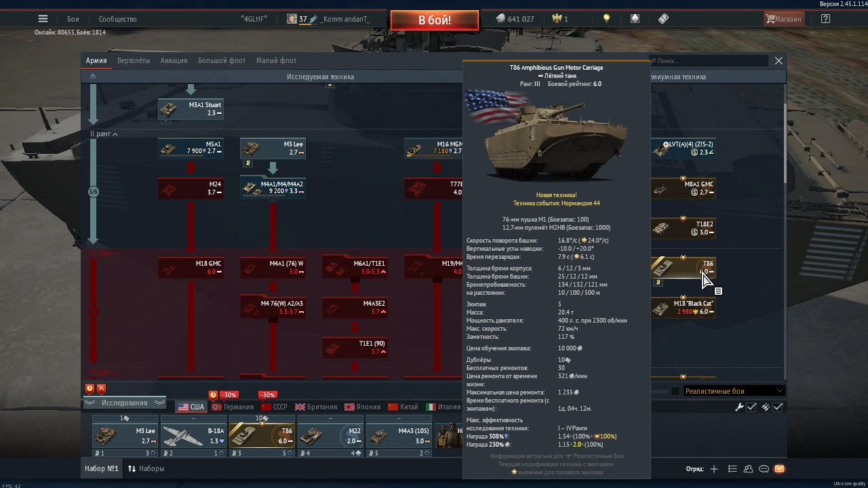Viewport: 868px width, 488px height.
Task: Select the M3A1 Stuart tank
Action: [191, 109]
